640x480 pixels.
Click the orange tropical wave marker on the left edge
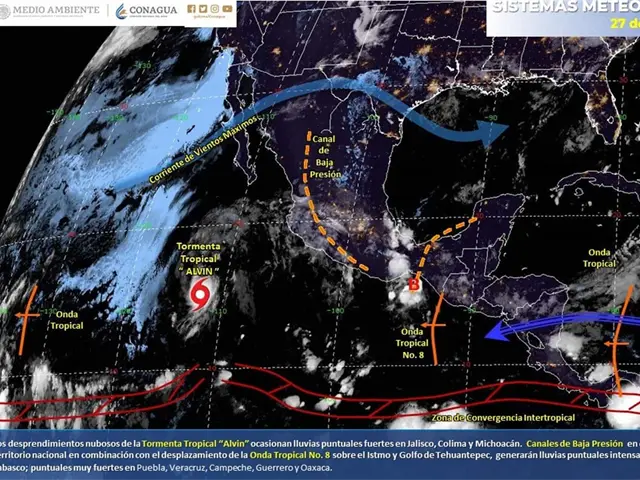tap(28, 317)
